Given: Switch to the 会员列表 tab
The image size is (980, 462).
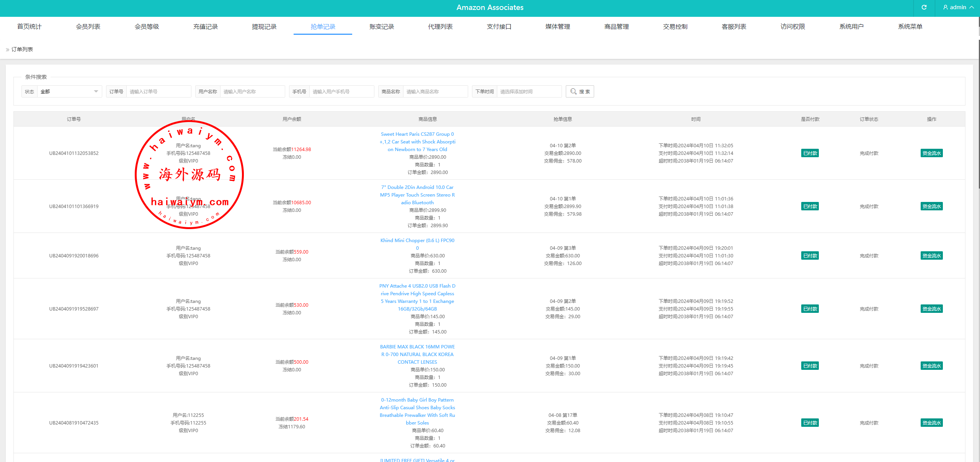Looking at the screenshot, I should click(88, 26).
